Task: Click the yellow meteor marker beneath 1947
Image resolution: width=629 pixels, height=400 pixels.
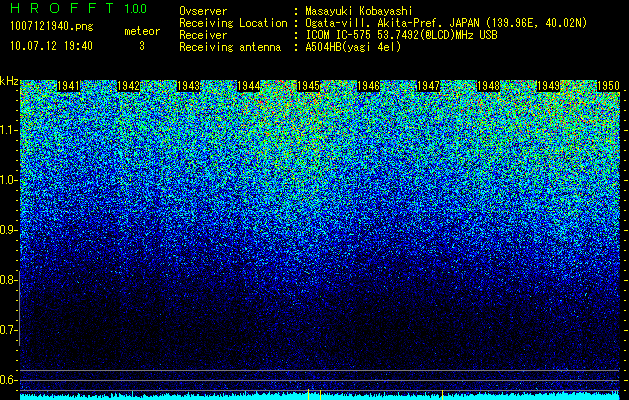Action: tap(442, 394)
